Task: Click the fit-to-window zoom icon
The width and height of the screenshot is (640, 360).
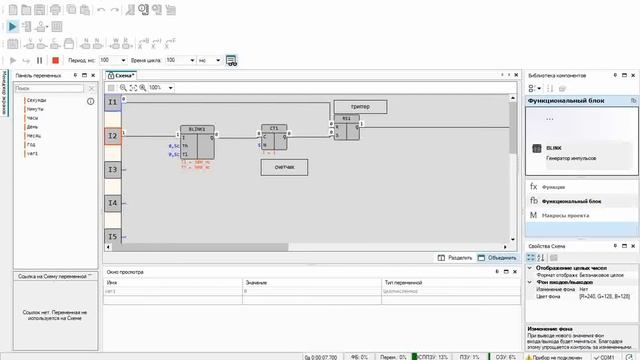Action: coord(133,88)
